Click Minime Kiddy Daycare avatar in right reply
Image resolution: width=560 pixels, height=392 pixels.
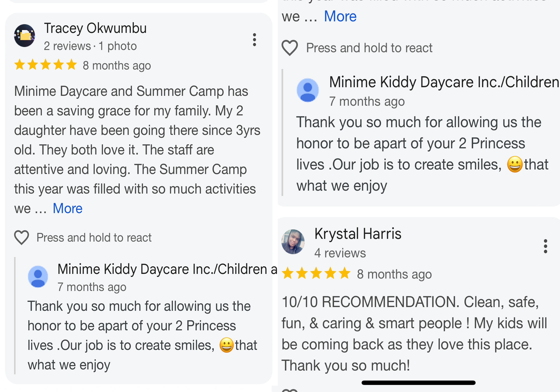click(308, 90)
